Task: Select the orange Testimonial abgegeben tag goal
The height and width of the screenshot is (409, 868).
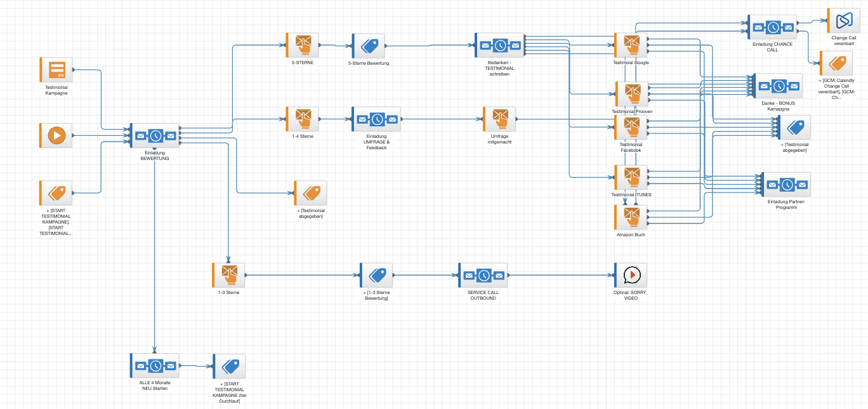Action: click(x=311, y=193)
